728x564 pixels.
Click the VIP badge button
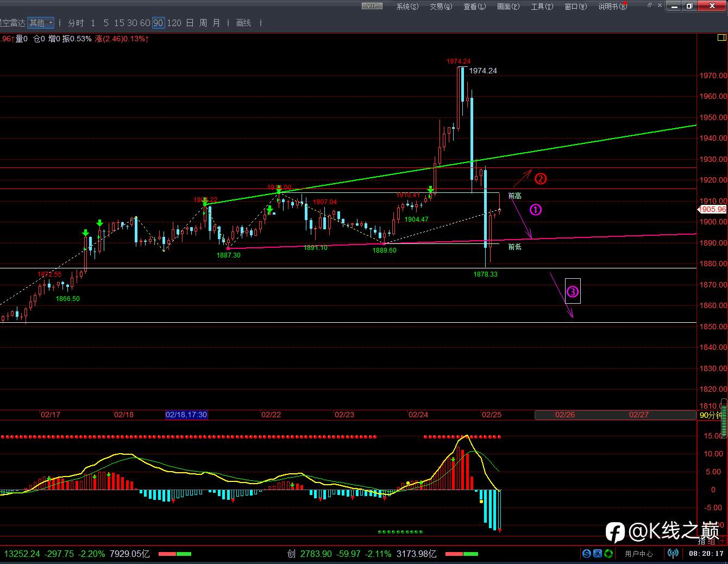tap(372, 6)
